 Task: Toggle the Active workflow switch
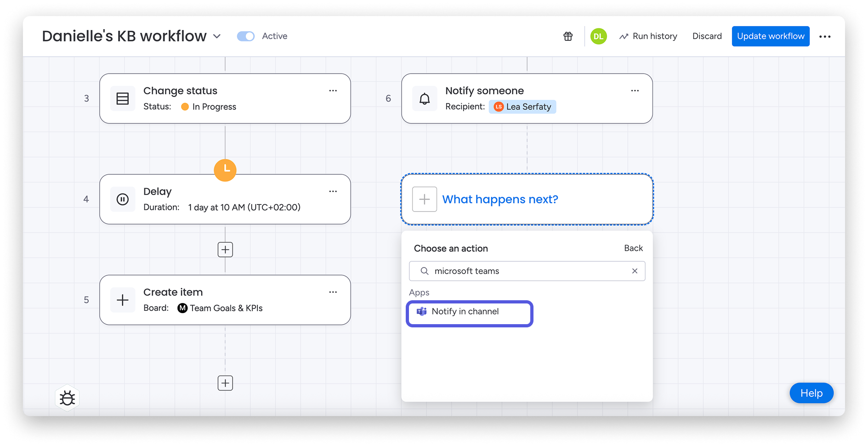[246, 36]
